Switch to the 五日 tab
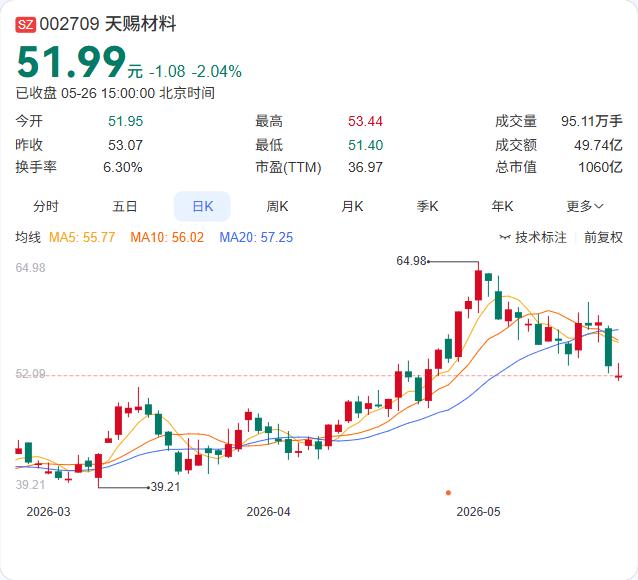The width and height of the screenshot is (638, 580). [125, 206]
